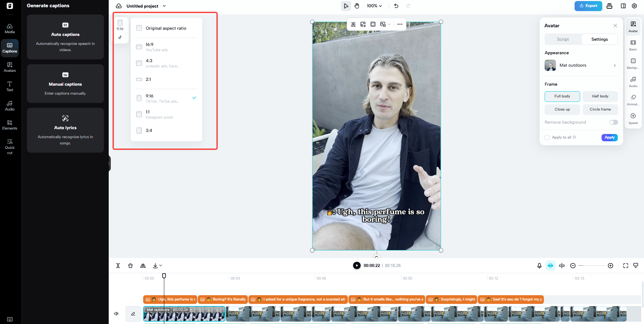Click the undo arrow icon
The height and width of the screenshot is (324, 644).
(x=396, y=6)
